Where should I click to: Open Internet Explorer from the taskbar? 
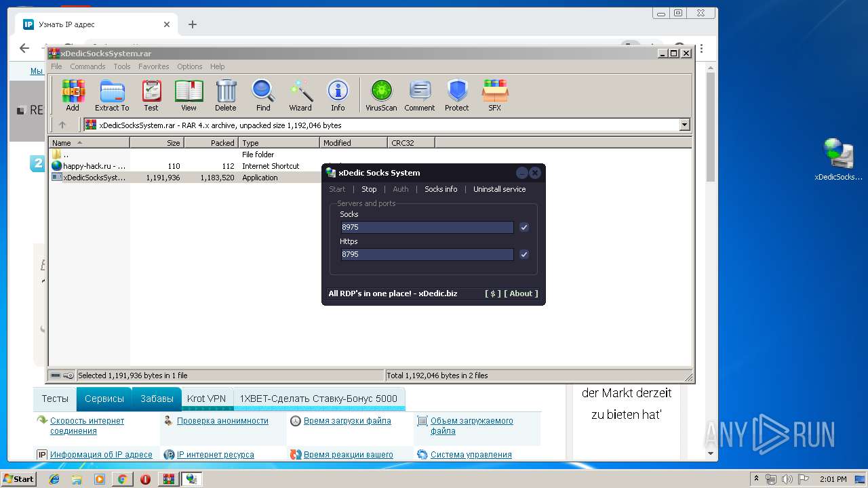54,479
